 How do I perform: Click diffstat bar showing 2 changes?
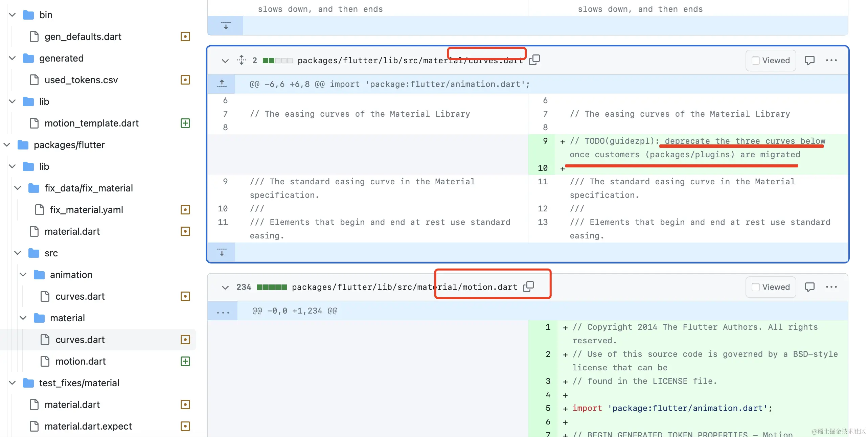(x=277, y=61)
